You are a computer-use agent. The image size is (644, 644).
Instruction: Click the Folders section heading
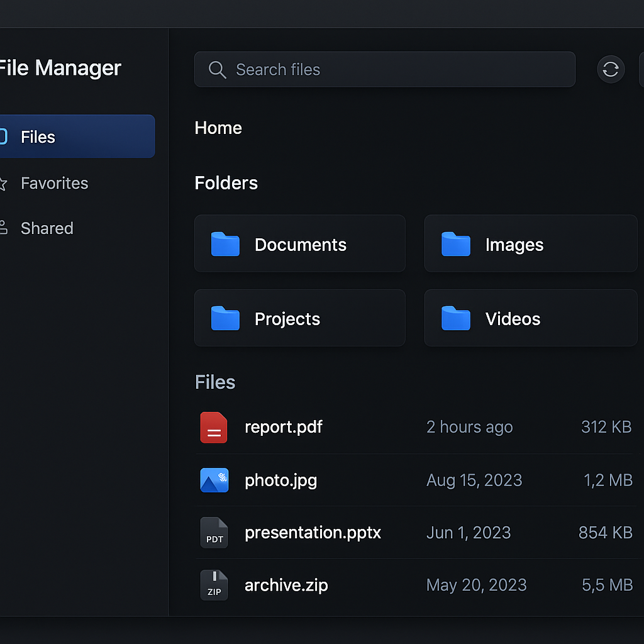tap(226, 183)
